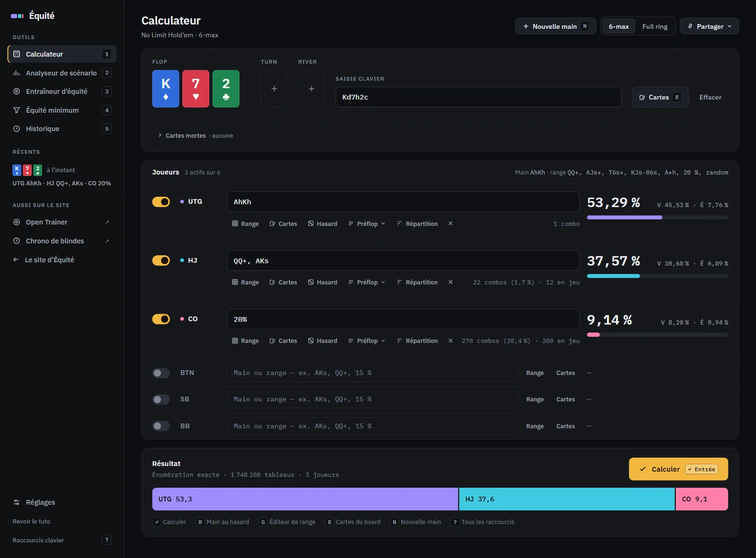Open Cartes picker for the CO row

pos(283,341)
